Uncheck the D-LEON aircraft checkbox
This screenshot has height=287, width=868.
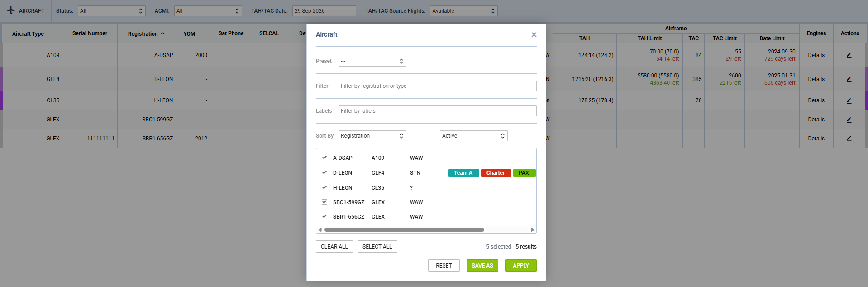[324, 172]
